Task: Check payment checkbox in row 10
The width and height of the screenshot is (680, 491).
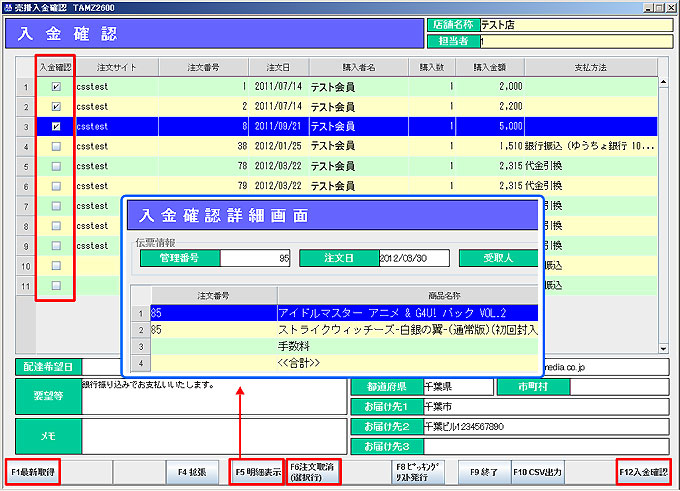Action: tap(56, 266)
